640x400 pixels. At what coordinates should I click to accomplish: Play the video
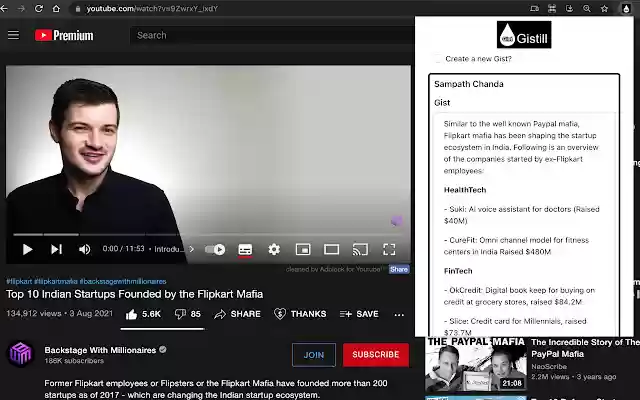point(27,249)
